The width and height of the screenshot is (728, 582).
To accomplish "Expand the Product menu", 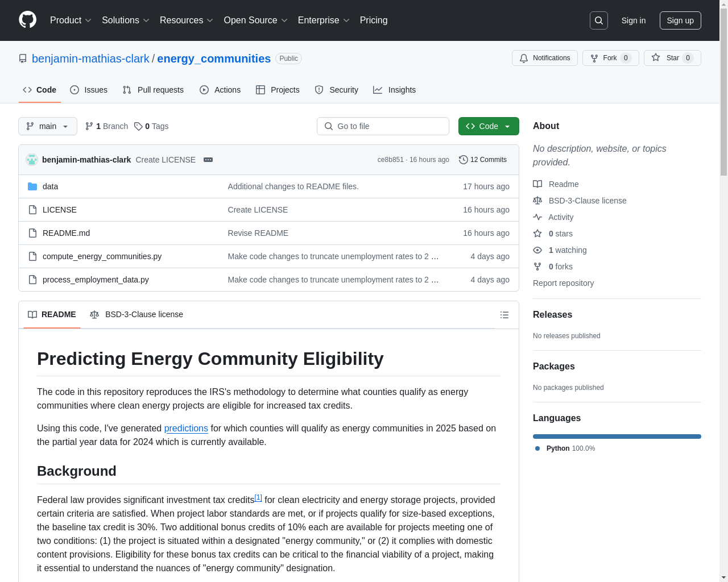I will [71, 20].
